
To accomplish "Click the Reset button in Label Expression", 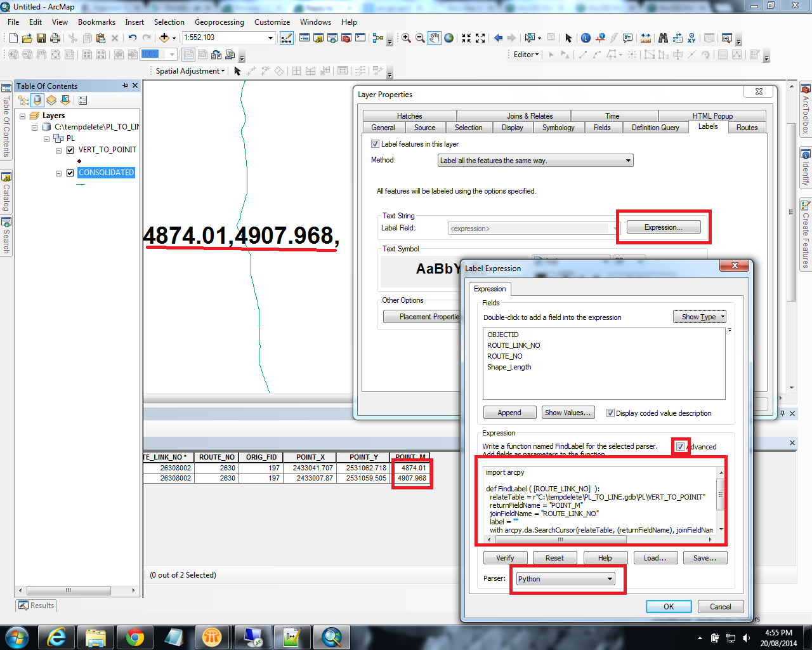I will point(554,558).
